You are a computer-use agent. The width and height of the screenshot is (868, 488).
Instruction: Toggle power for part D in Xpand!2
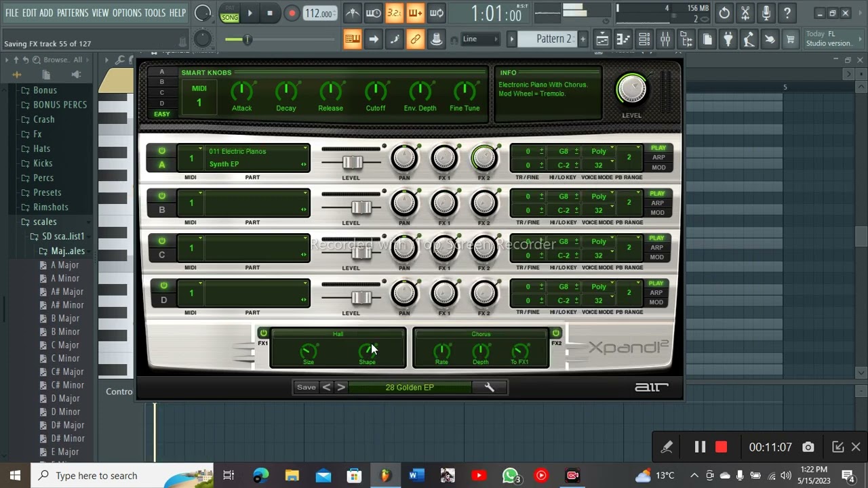[x=163, y=286]
